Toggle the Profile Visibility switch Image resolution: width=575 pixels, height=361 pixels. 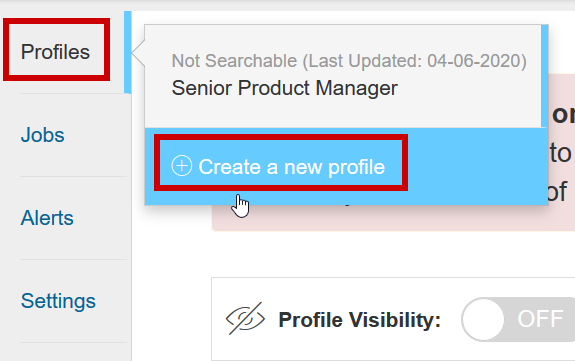click(518, 319)
